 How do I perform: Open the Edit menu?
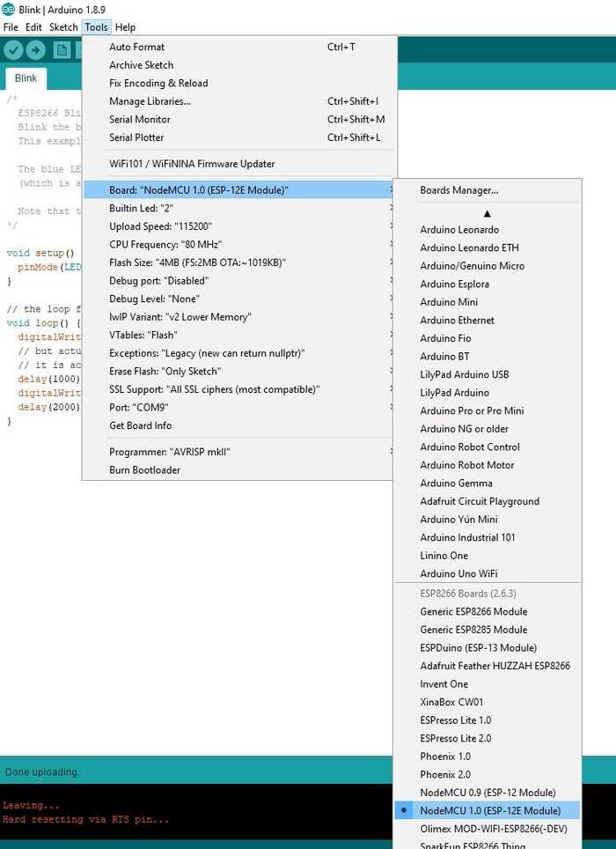[33, 27]
